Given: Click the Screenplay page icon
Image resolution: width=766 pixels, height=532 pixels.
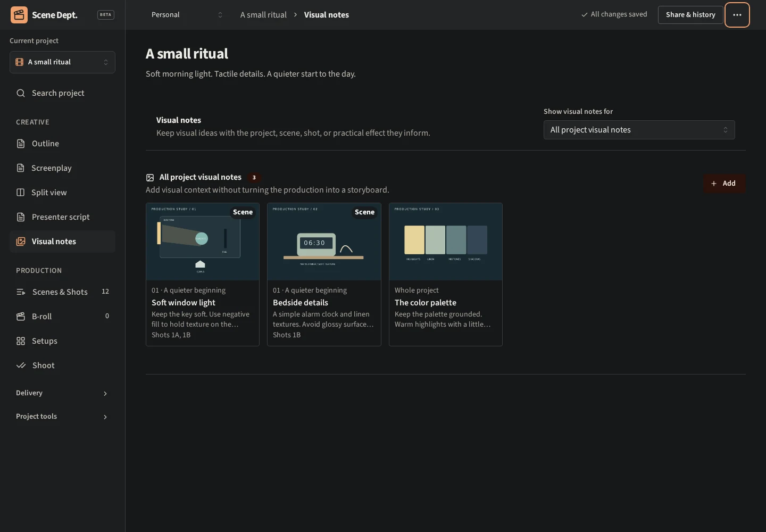Looking at the screenshot, I should click(x=21, y=168).
